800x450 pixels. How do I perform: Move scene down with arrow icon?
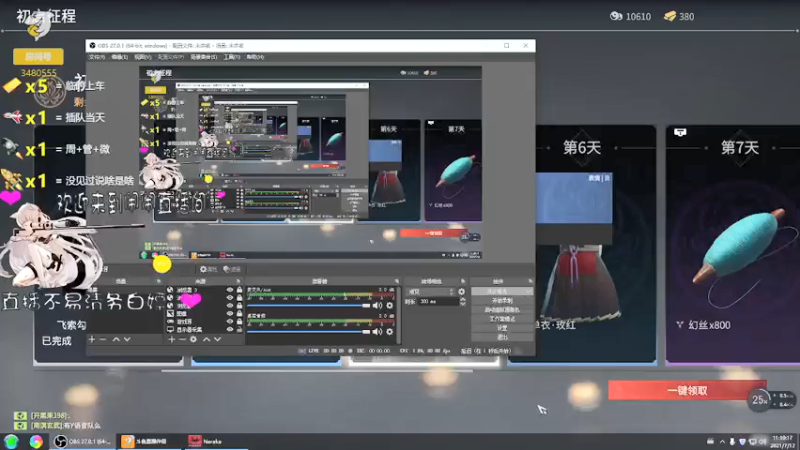click(127, 339)
